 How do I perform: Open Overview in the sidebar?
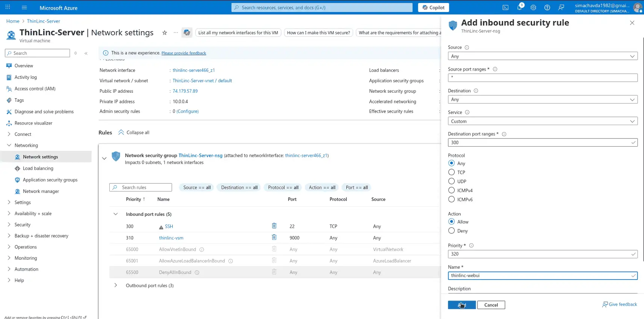click(24, 66)
